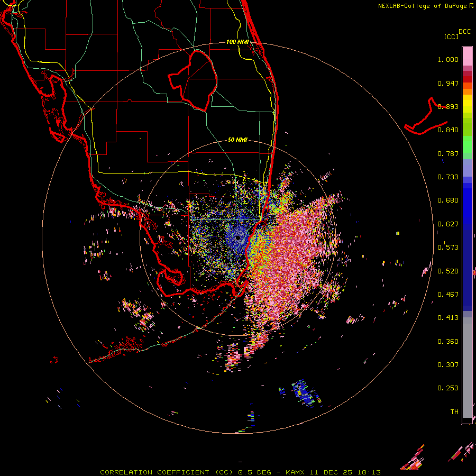Click the 0.733 legend value
476x476 pixels.
click(448, 177)
